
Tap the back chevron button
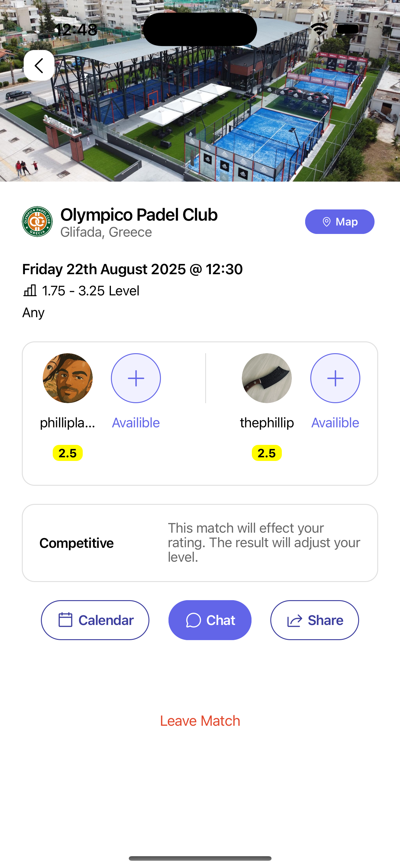pos(39,65)
